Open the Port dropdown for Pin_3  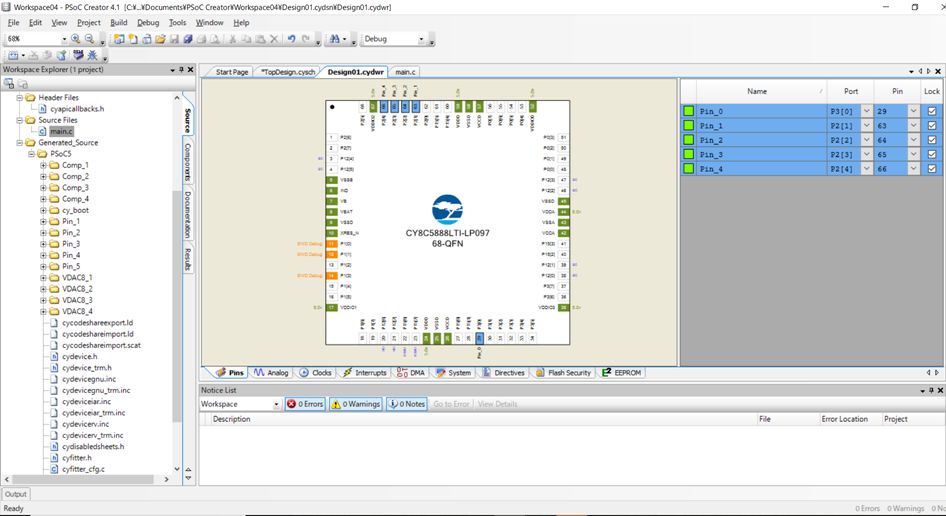[866, 154]
